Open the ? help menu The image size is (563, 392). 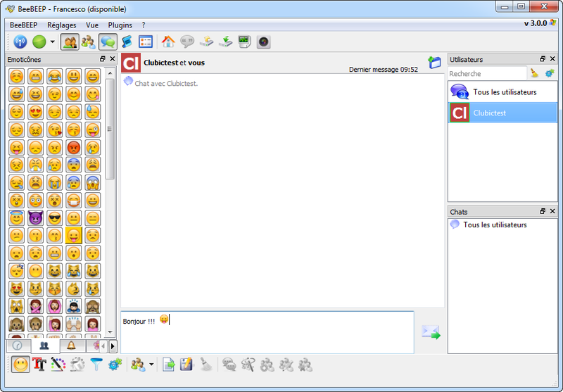pyautogui.click(x=144, y=25)
